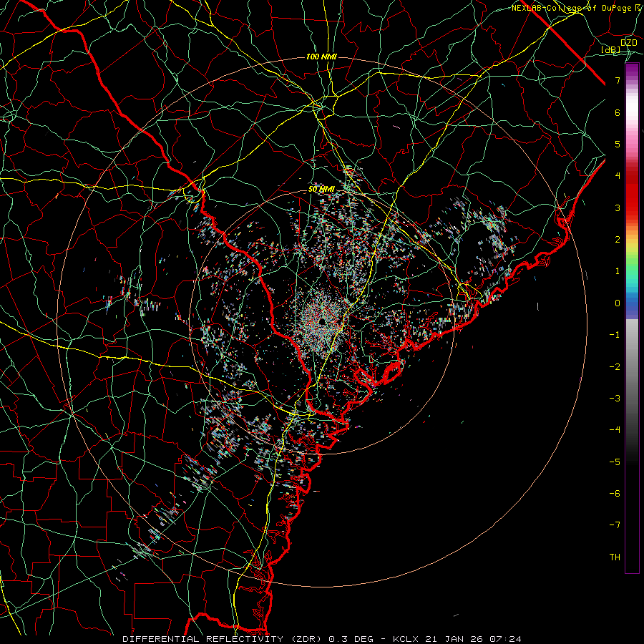Click the color scale label '-1'

tap(615, 335)
